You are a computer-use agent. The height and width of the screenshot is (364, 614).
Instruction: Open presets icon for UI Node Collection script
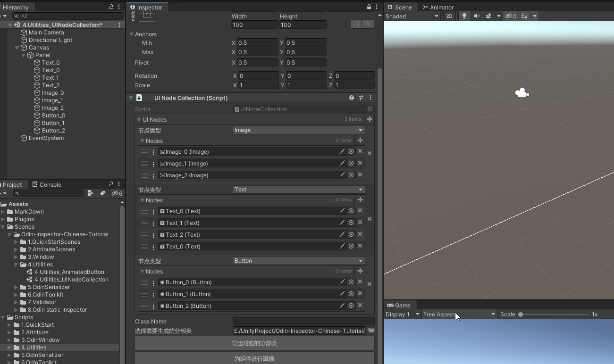pyautogui.click(x=361, y=98)
